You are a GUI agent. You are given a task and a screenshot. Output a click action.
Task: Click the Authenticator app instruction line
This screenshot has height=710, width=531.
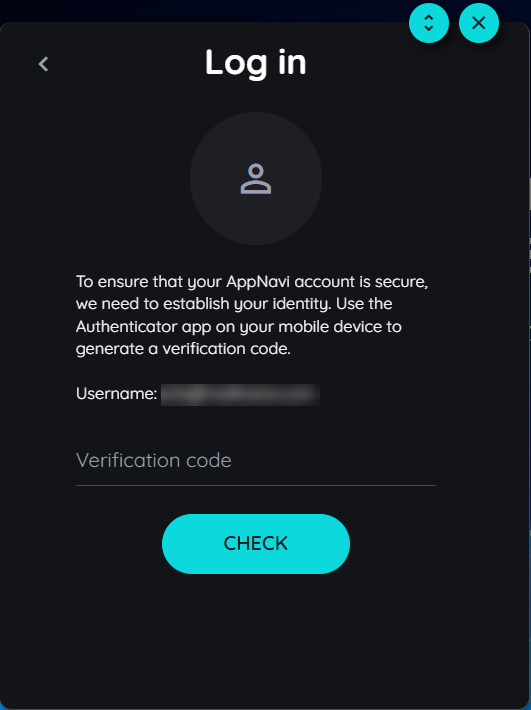[239, 326]
